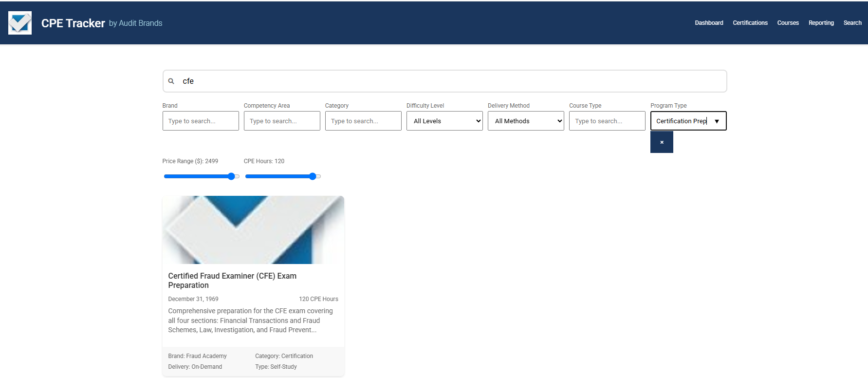The height and width of the screenshot is (378, 868).
Task: Click the course description paragraph
Action: pyautogui.click(x=251, y=321)
